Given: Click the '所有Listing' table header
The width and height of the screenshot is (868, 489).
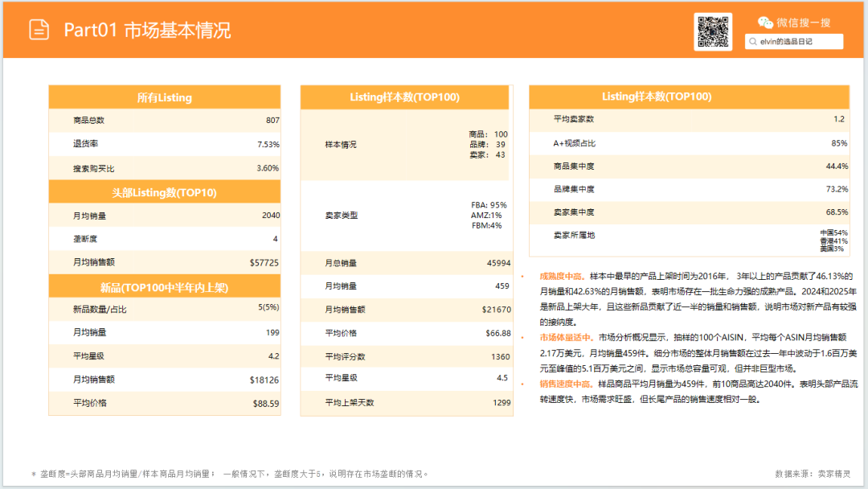Looking at the screenshot, I should click(x=165, y=97).
